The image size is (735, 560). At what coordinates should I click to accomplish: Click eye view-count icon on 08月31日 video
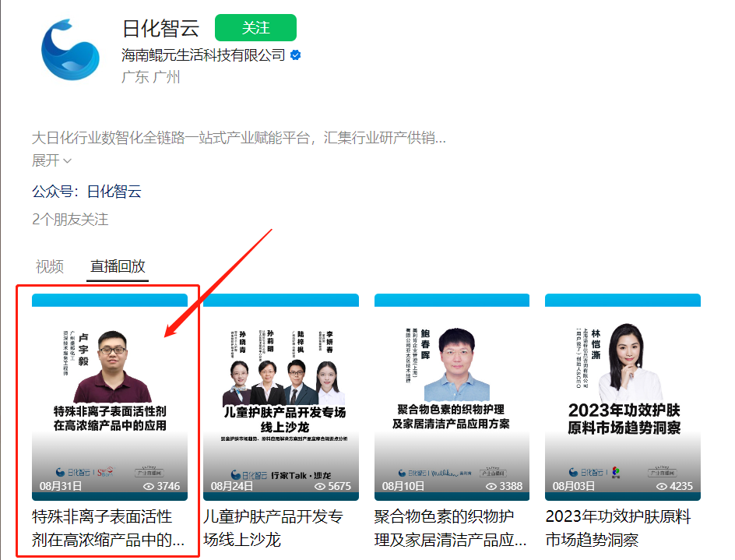149,486
